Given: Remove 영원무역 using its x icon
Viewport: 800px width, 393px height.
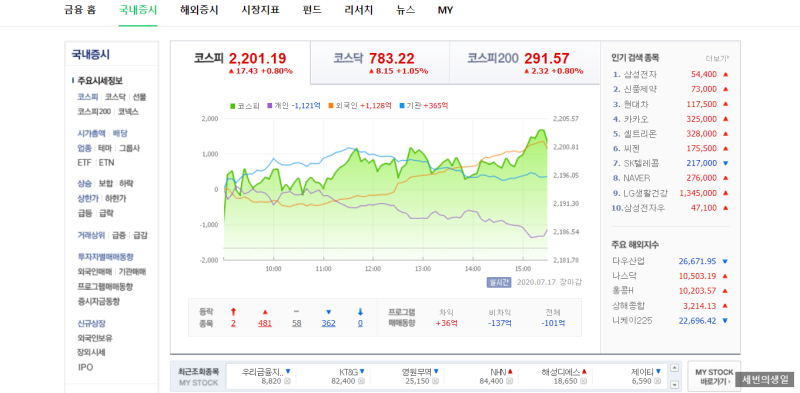Looking at the screenshot, I should 435,382.
